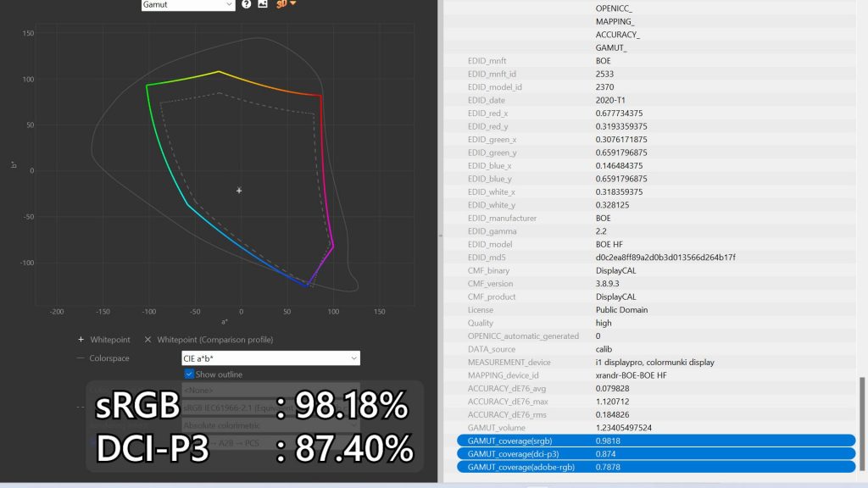Image resolution: width=868 pixels, height=488 pixels.
Task: Open the orange 3D dropdown arrow
Action: (292, 3)
